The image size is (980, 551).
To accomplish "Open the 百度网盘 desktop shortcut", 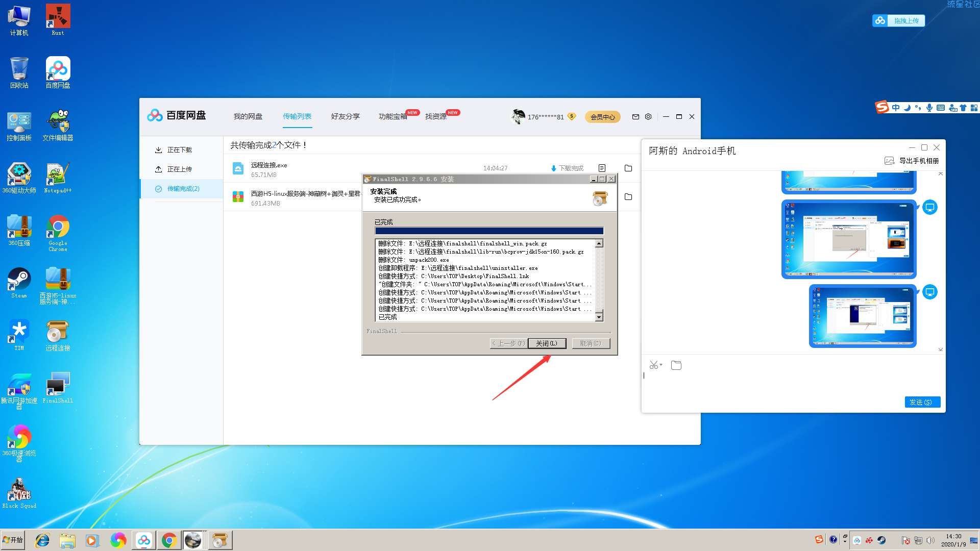I will click(x=58, y=73).
